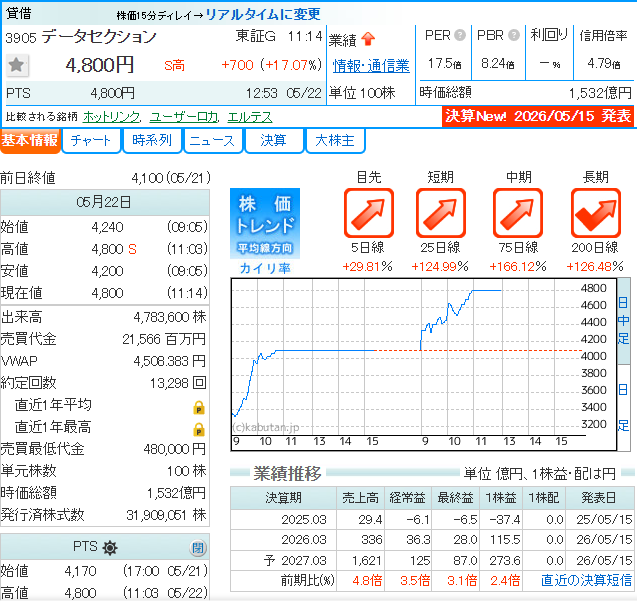Screen dimensions: 637x601
Task: Click the red 決算New! 2026/05/15 発表 banner
Action: pos(538,116)
